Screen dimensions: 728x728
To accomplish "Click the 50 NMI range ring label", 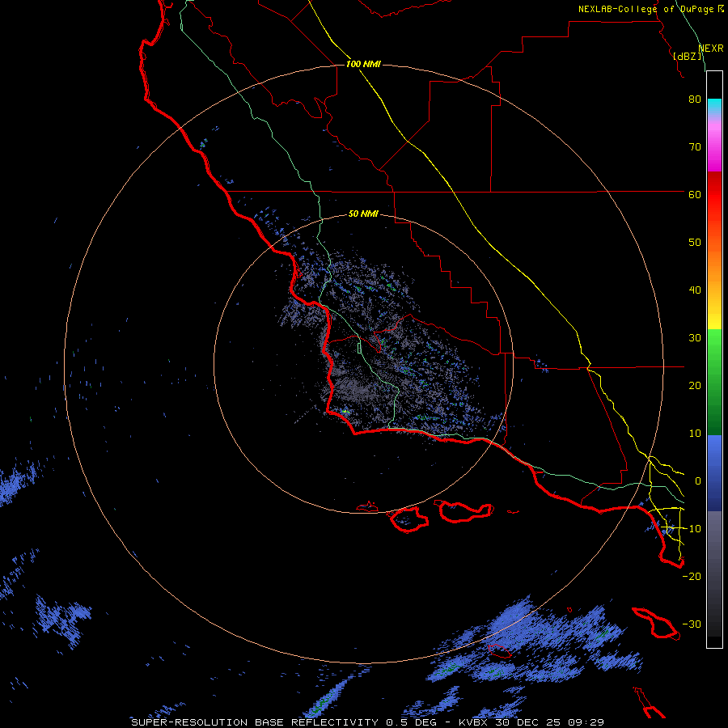I will pyautogui.click(x=363, y=214).
